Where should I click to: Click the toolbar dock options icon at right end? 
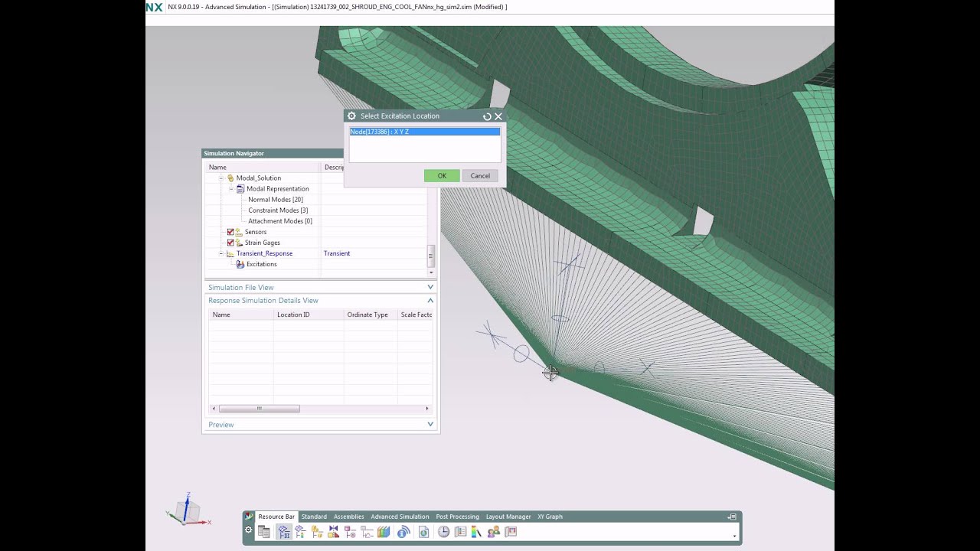(x=733, y=517)
